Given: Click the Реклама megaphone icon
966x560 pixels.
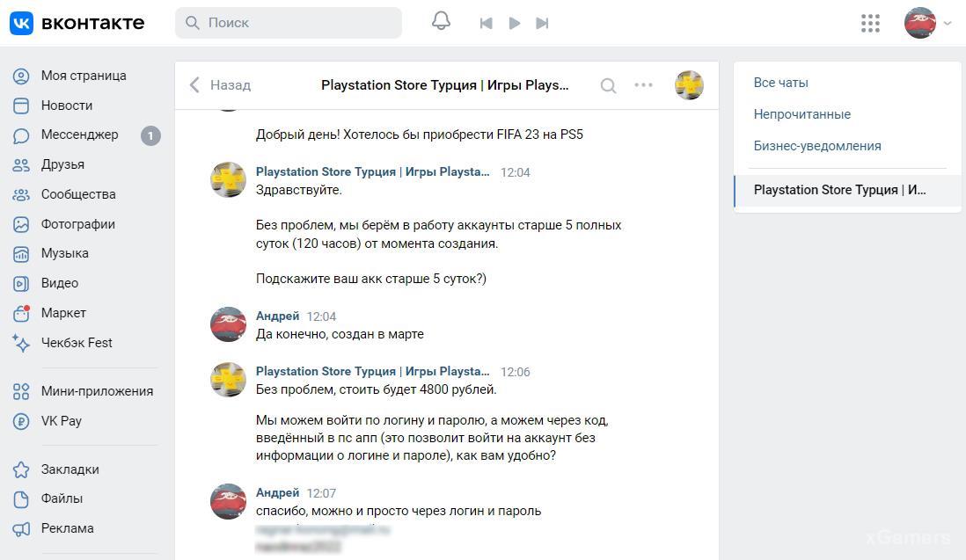Looking at the screenshot, I should pyautogui.click(x=21, y=529).
